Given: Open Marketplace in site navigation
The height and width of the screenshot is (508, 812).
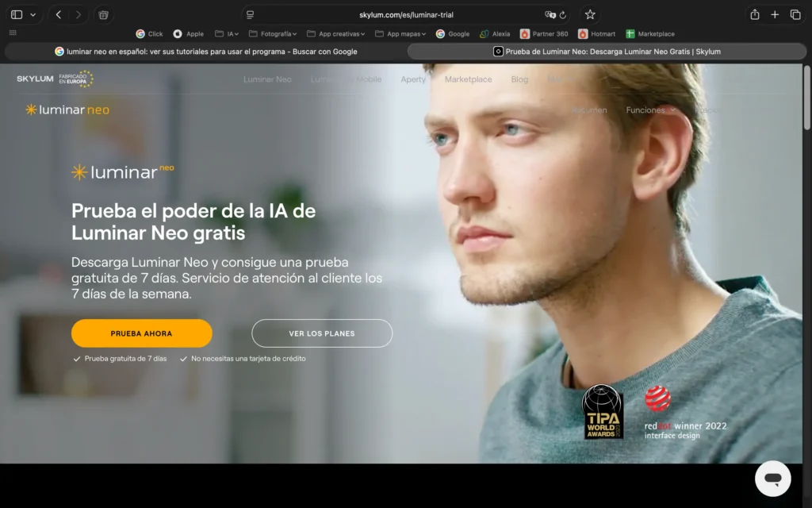Looking at the screenshot, I should [468, 79].
